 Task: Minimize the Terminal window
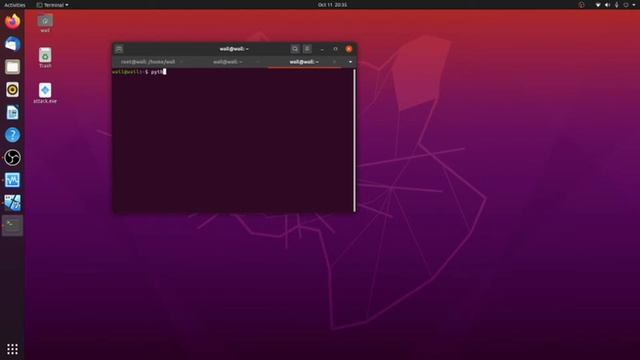tap(322, 49)
